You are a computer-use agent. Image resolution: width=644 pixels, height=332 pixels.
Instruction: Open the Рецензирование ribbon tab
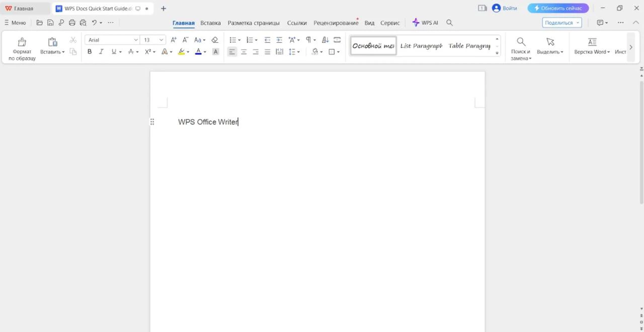(336, 23)
